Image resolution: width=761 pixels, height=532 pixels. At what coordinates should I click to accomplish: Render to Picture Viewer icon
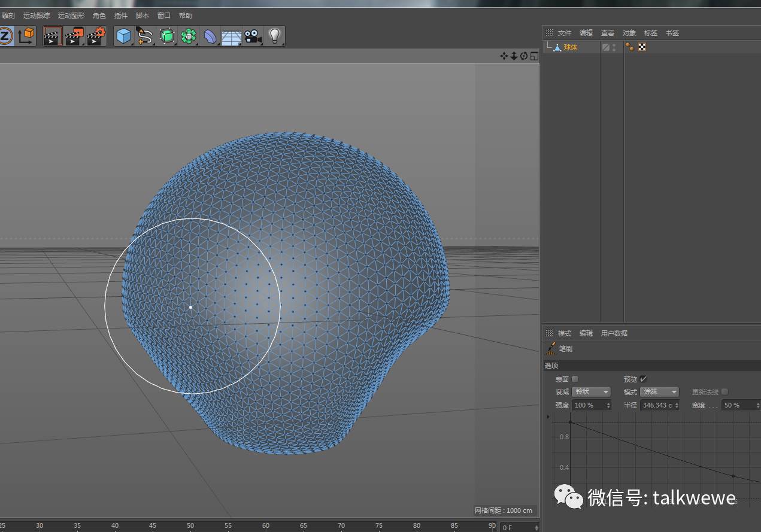coord(74,36)
